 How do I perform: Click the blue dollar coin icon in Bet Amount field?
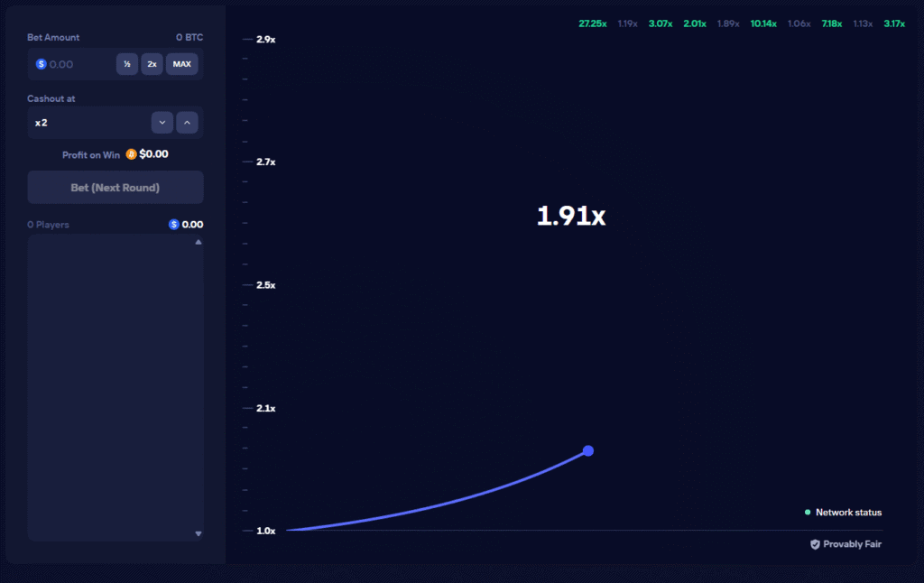[40, 64]
